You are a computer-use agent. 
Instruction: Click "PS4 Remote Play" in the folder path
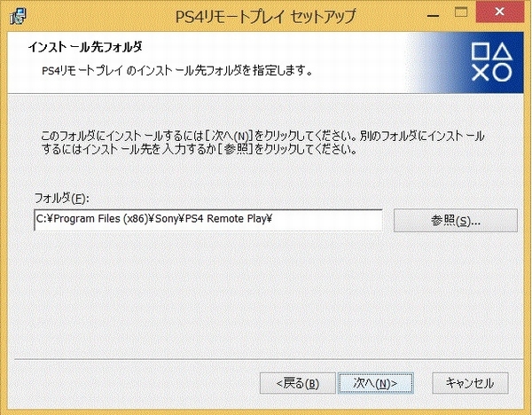[238, 220]
